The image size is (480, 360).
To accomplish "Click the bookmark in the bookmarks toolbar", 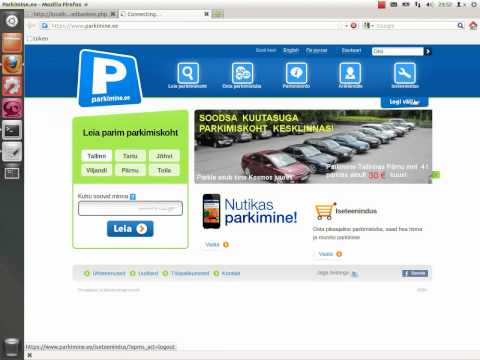I will point(38,38).
